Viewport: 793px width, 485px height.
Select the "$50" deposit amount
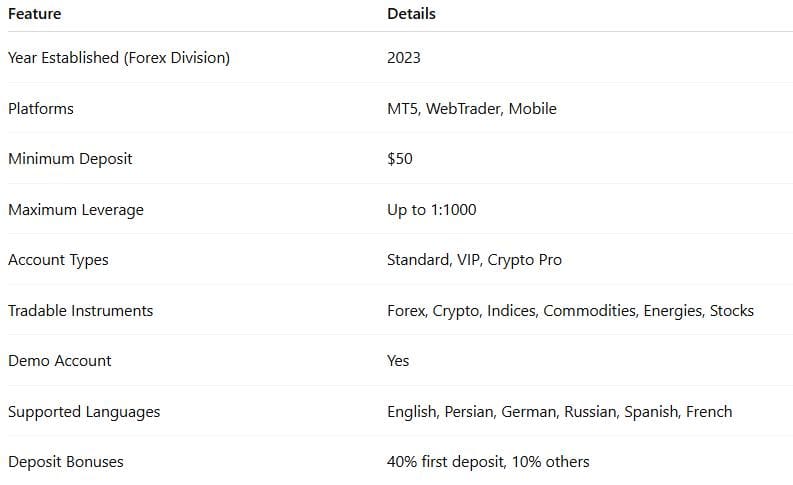pos(400,159)
